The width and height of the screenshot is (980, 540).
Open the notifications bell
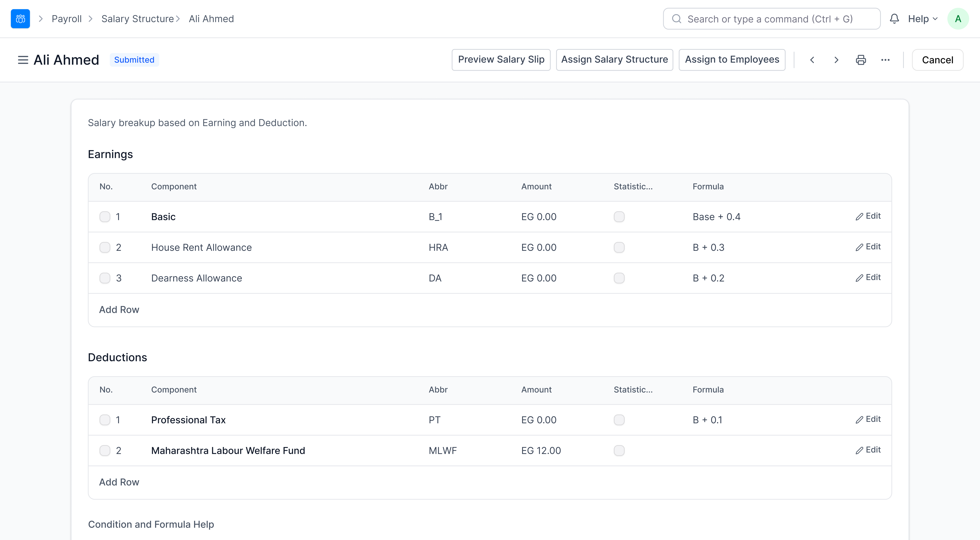[x=894, y=19]
